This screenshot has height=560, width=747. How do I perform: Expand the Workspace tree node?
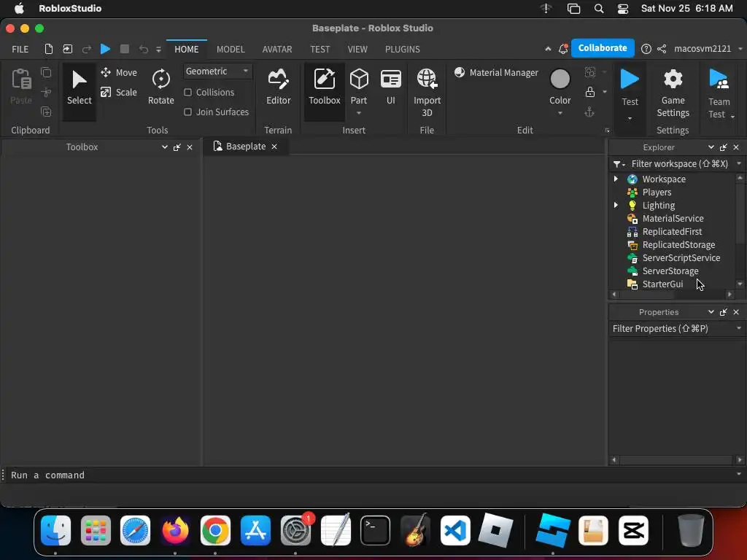click(616, 179)
